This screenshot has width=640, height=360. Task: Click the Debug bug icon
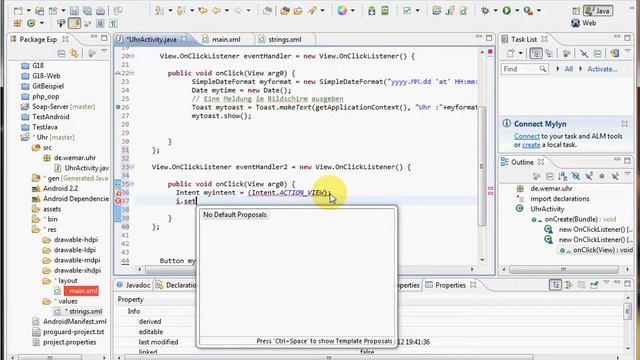pyautogui.click(x=485, y=11)
